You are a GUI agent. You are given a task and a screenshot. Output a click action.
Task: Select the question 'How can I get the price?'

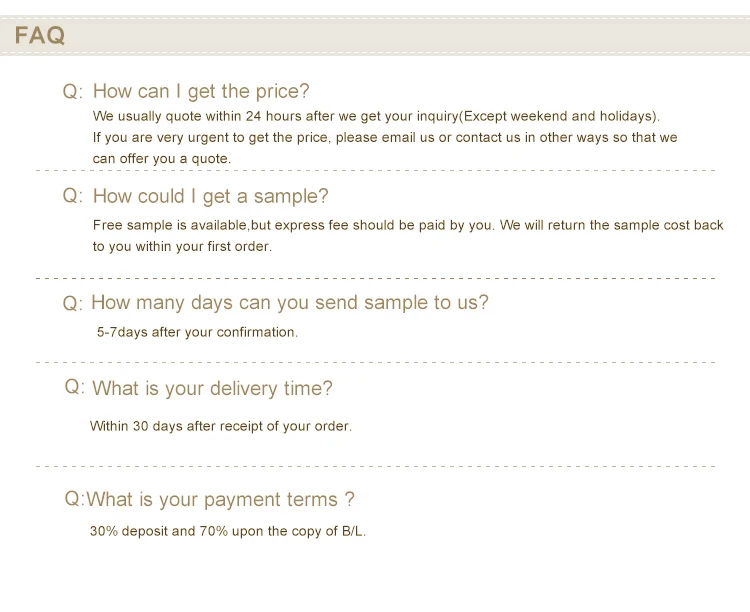[201, 91]
